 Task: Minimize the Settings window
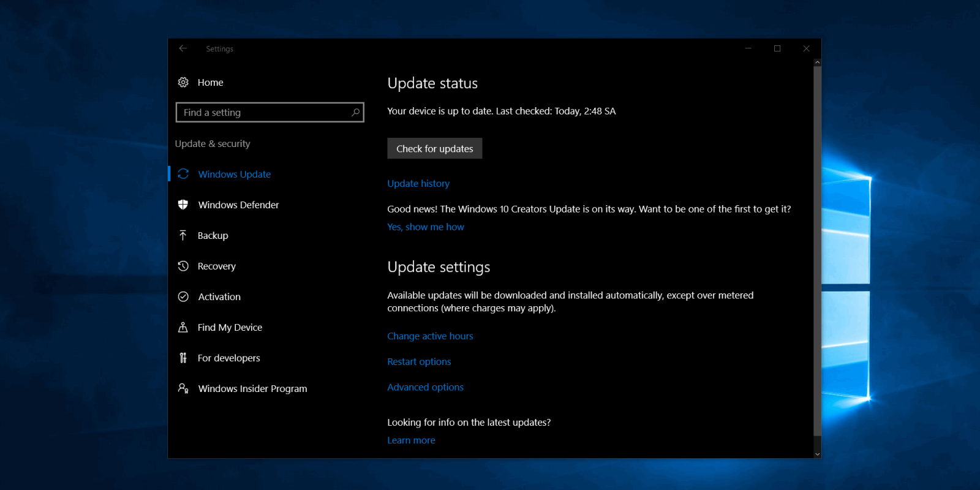(x=748, y=48)
